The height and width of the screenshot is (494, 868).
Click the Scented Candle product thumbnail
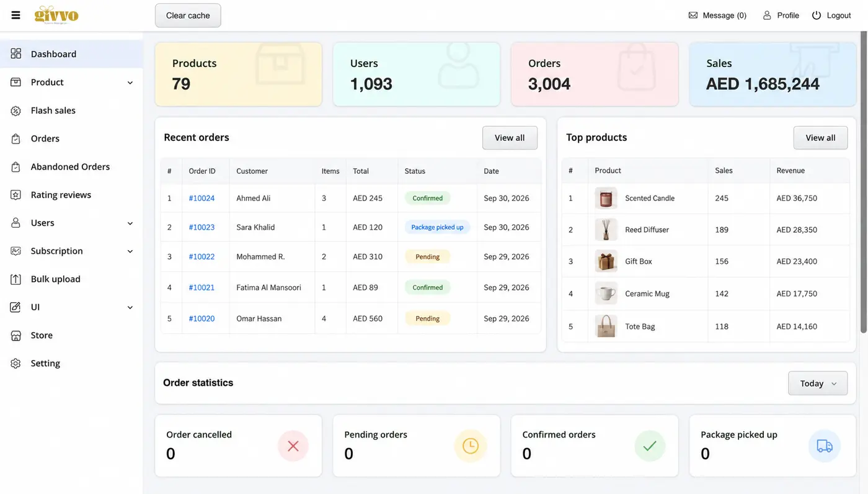click(606, 198)
